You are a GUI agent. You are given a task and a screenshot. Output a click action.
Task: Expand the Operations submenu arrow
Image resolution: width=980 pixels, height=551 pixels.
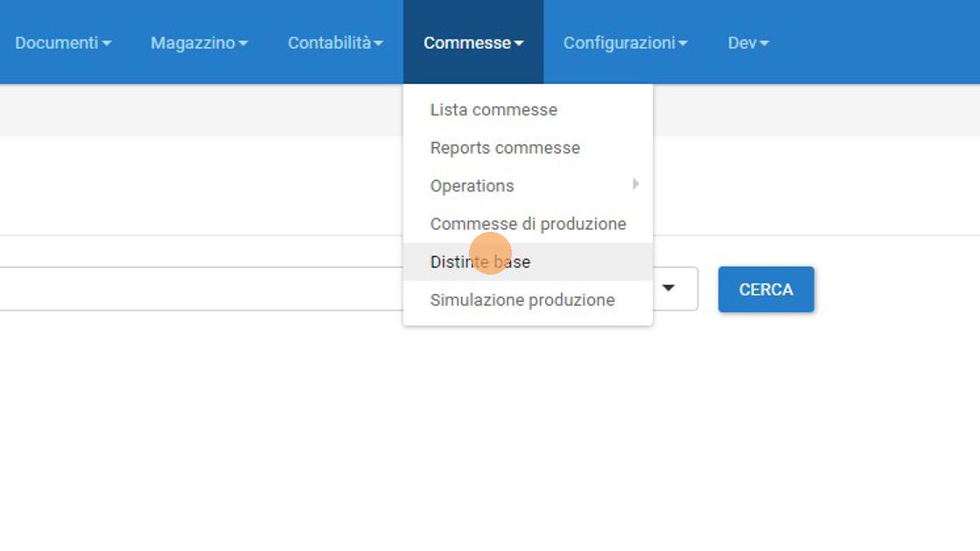(x=636, y=185)
